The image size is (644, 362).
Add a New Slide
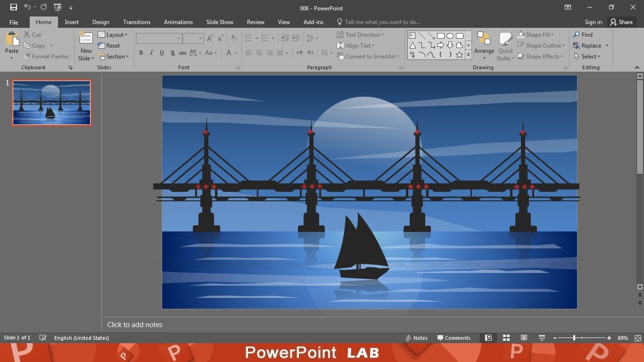(86, 46)
